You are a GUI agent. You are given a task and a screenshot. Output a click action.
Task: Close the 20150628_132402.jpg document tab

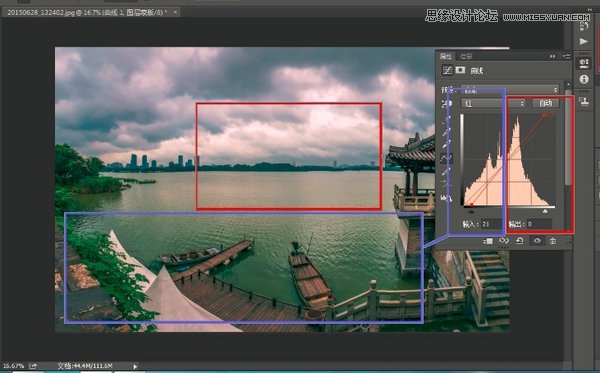tap(175, 12)
